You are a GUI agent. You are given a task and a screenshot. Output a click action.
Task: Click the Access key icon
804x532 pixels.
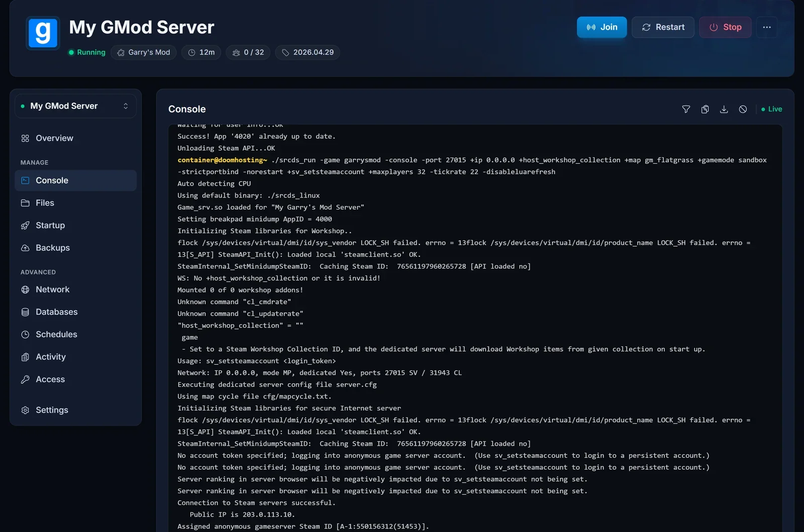pyautogui.click(x=25, y=379)
